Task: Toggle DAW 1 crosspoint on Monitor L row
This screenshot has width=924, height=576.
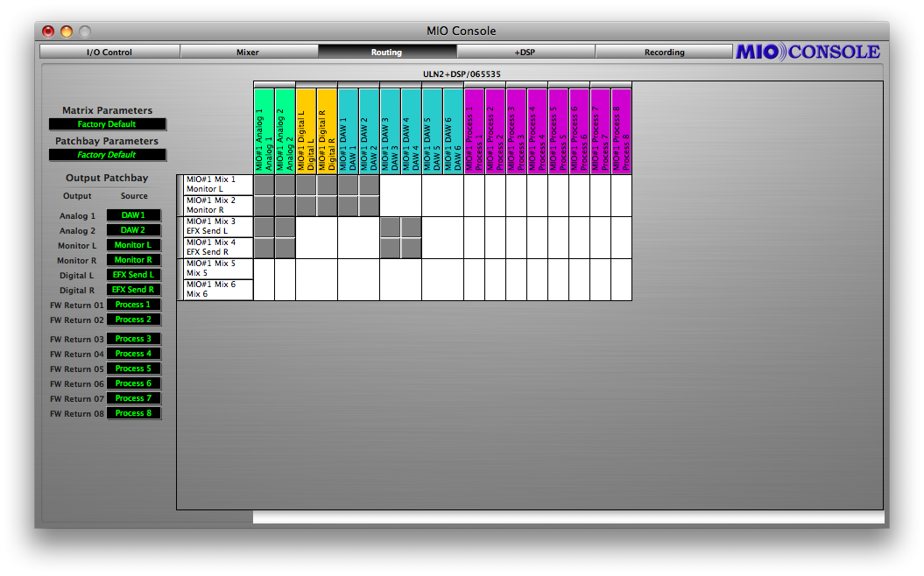Action: point(349,185)
